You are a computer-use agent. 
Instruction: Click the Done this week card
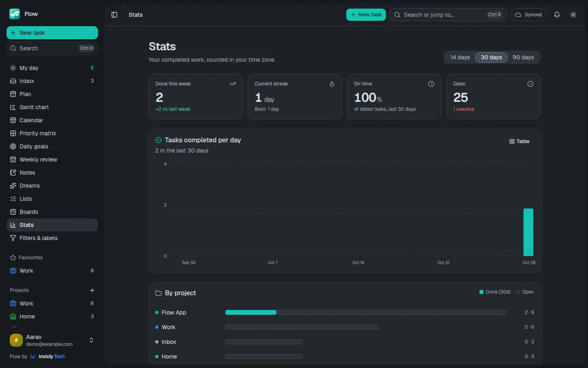pos(196,96)
